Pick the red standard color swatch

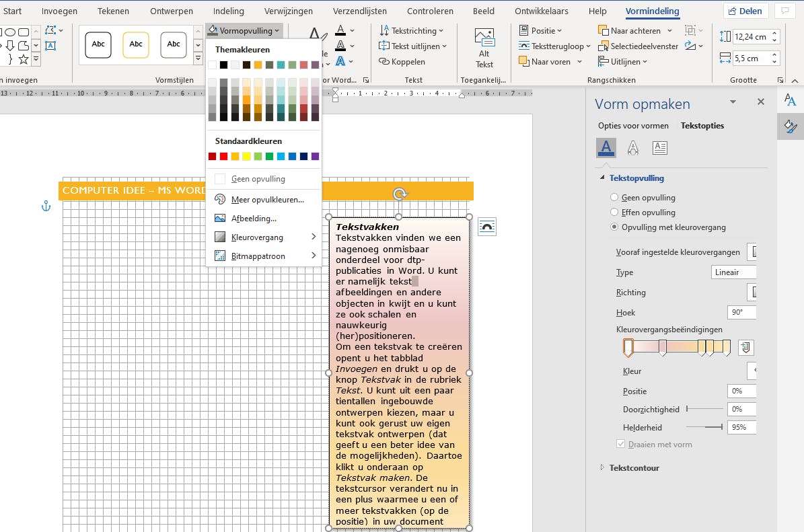click(223, 157)
